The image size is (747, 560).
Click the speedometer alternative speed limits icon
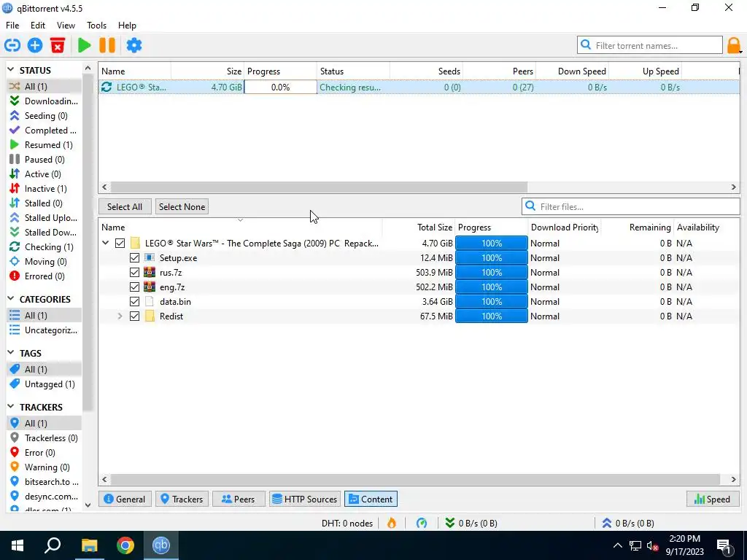click(x=422, y=523)
